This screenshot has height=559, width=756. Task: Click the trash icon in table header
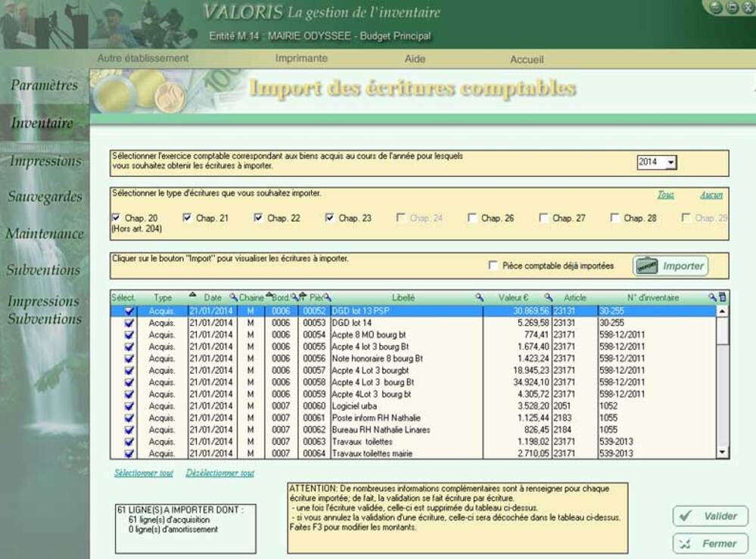(x=723, y=297)
